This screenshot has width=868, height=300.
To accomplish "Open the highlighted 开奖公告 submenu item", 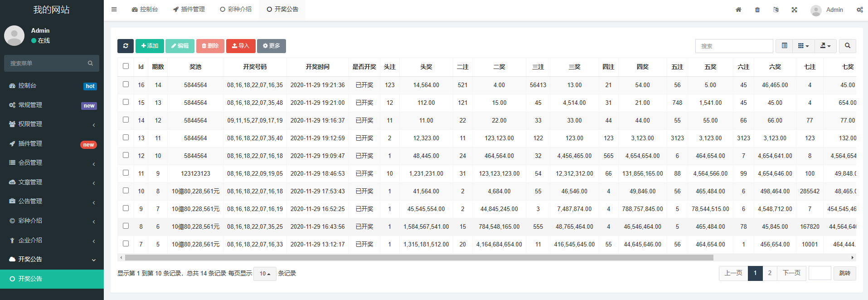I will pyautogui.click(x=52, y=279).
